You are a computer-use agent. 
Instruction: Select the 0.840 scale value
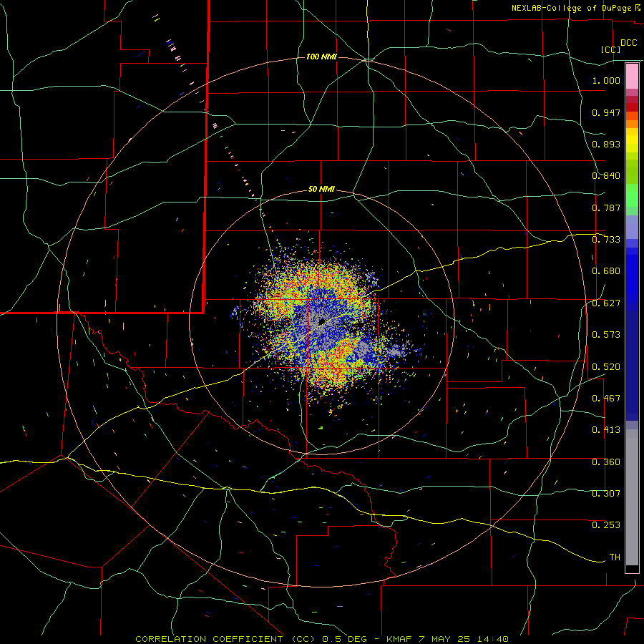606,176
